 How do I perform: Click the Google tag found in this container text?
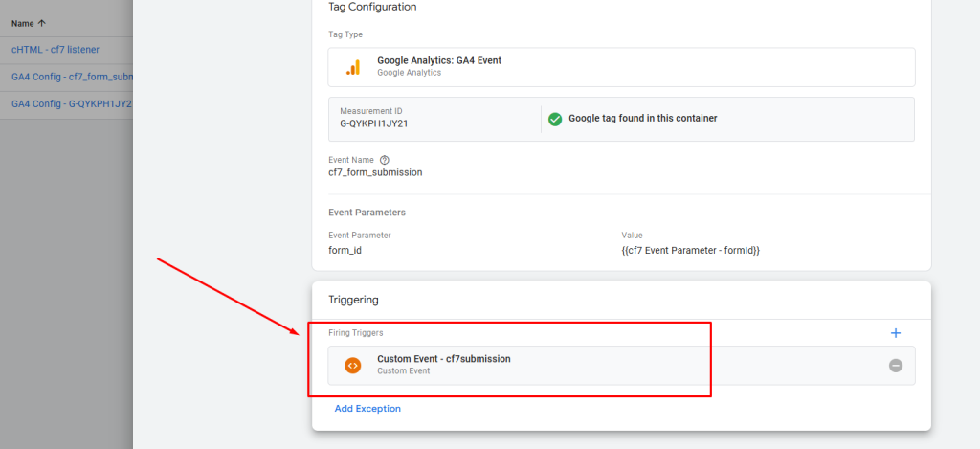(642, 118)
